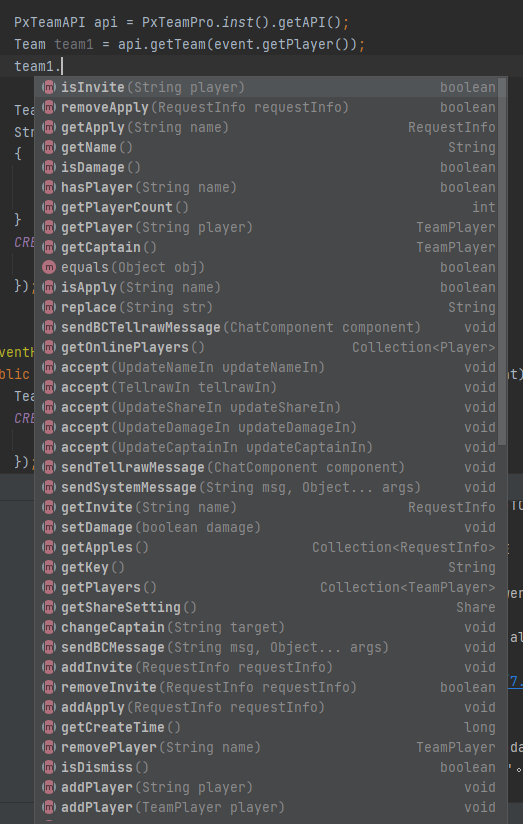Click the method icon next to setDamage
The width and height of the screenshot is (523, 824).
(49, 528)
